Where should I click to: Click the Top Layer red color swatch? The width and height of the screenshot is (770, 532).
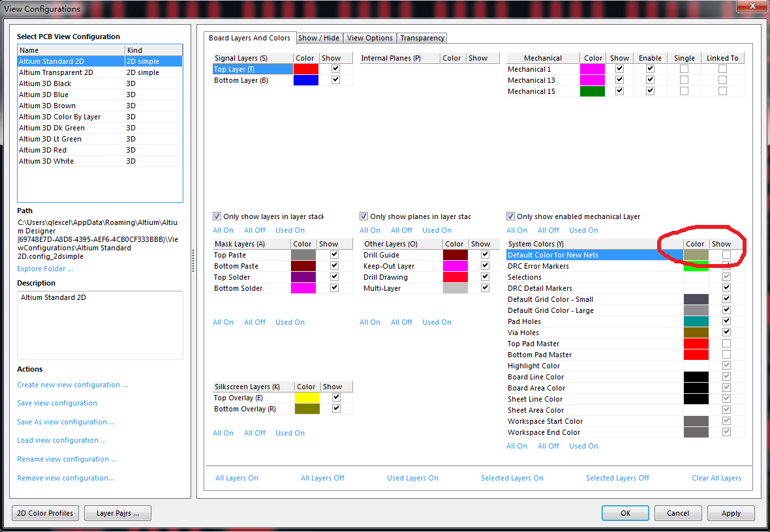306,68
